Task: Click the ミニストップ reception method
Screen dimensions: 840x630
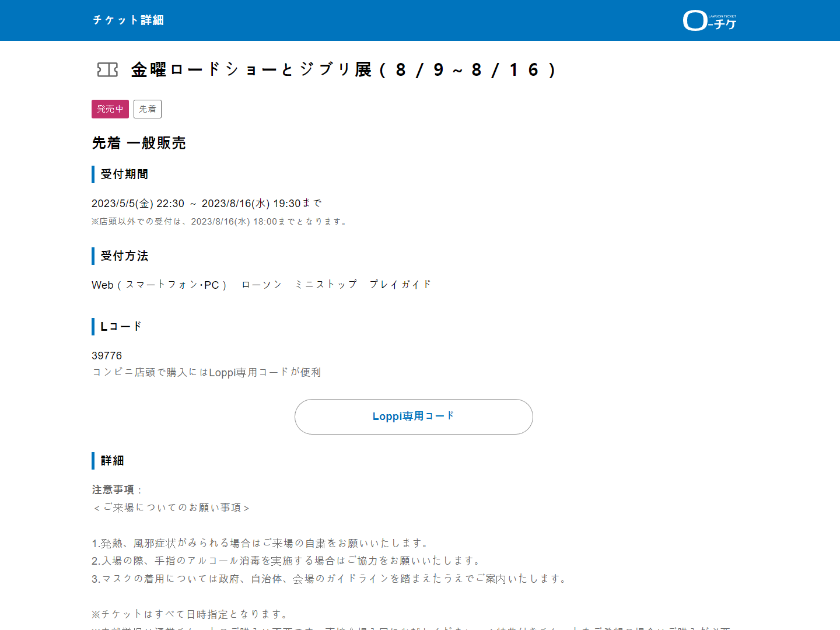Action: click(x=325, y=285)
